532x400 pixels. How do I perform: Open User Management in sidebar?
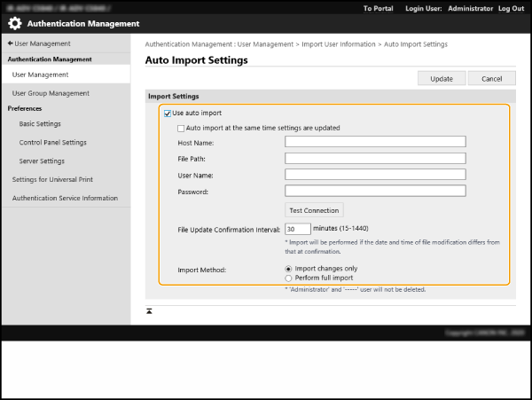(x=40, y=75)
